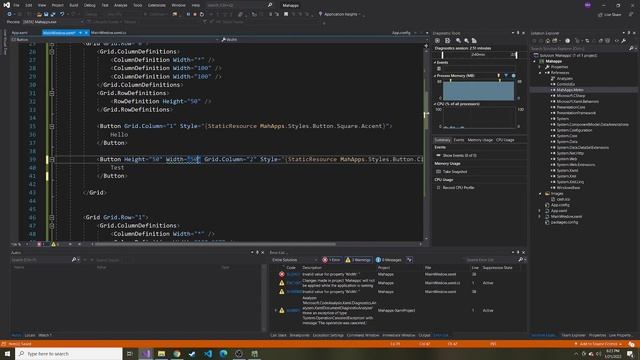Select PresentationCore reference
The image size is (640, 360).
tap(571, 107)
